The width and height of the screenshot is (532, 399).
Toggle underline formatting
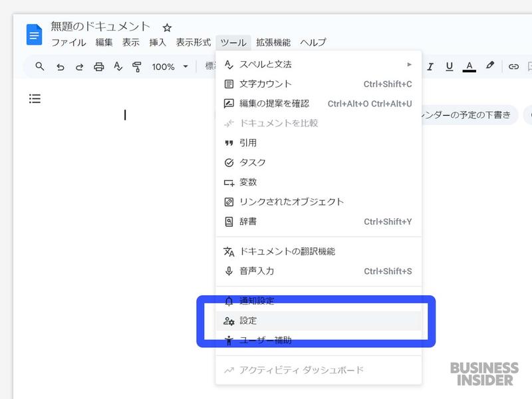tap(450, 66)
